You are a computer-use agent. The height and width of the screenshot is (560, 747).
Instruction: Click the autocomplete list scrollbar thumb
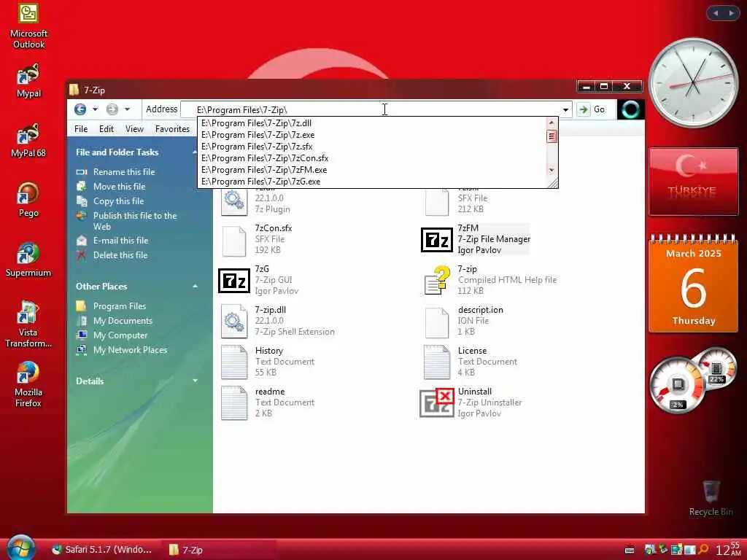click(551, 136)
